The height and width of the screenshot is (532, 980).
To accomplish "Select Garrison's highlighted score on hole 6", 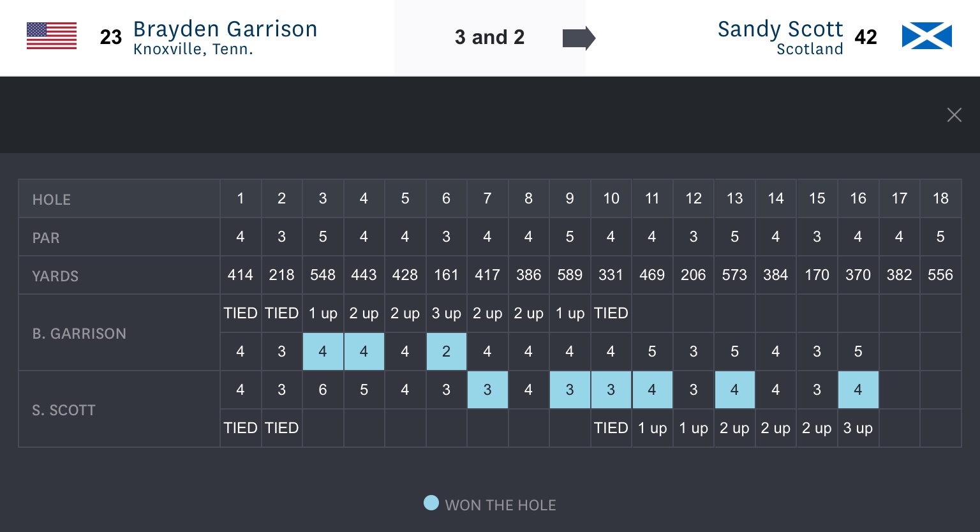I will [x=446, y=351].
